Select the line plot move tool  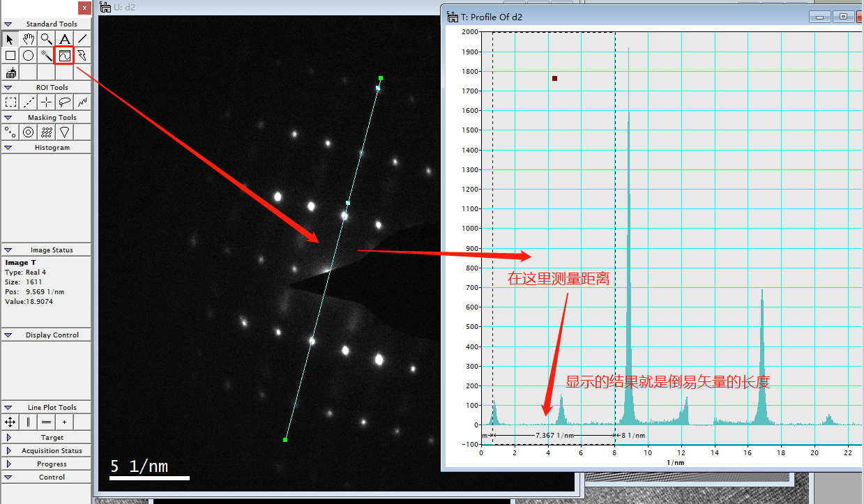(x=10, y=422)
